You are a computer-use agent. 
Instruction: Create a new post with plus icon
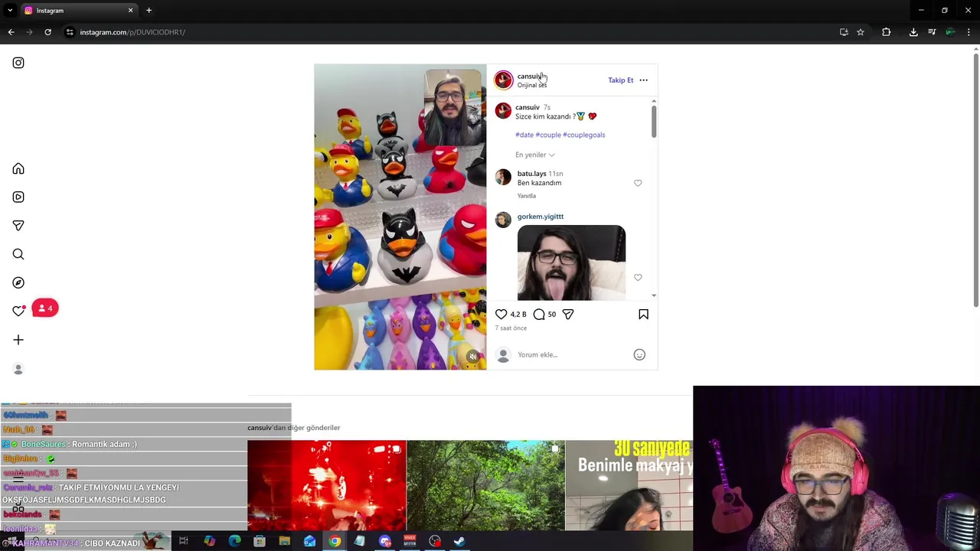tap(18, 340)
